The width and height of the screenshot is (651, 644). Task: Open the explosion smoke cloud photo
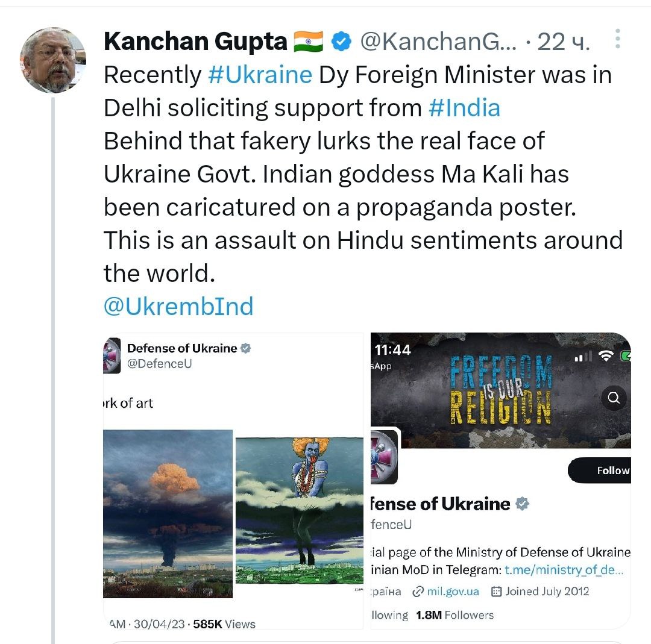[x=168, y=513]
